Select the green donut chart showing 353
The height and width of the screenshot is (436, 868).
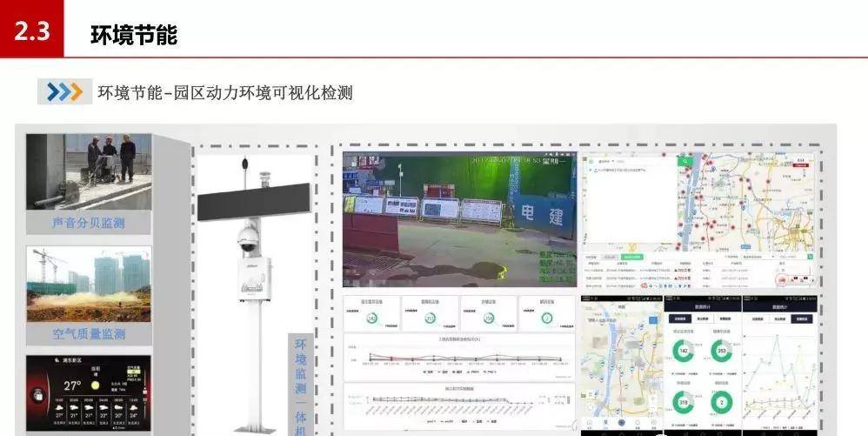721,351
